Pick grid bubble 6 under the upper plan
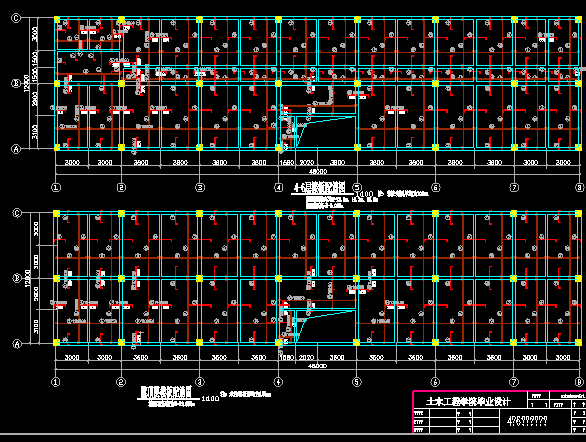This screenshot has width=586, height=442. (x=436, y=188)
